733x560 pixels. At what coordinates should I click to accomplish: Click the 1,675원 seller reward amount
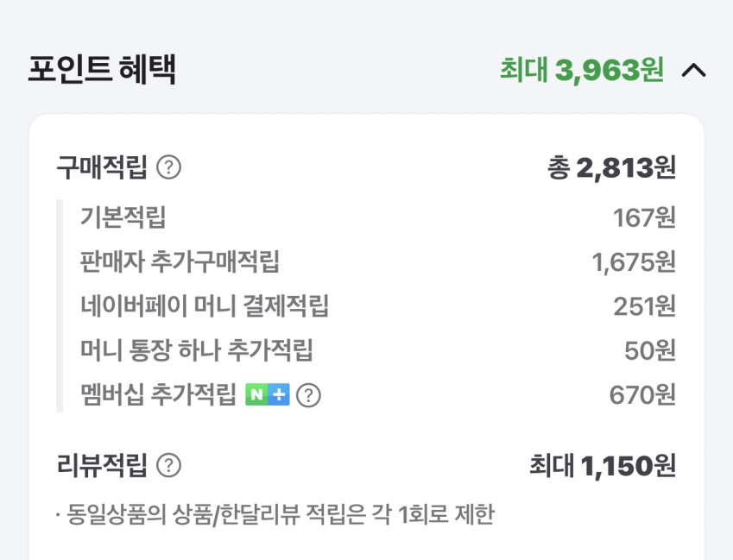[634, 261]
